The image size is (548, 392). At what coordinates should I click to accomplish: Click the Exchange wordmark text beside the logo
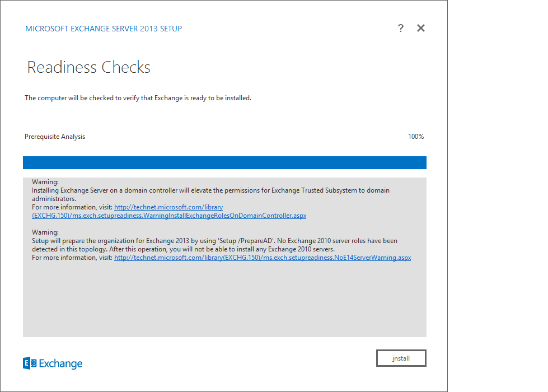pyautogui.click(x=61, y=363)
